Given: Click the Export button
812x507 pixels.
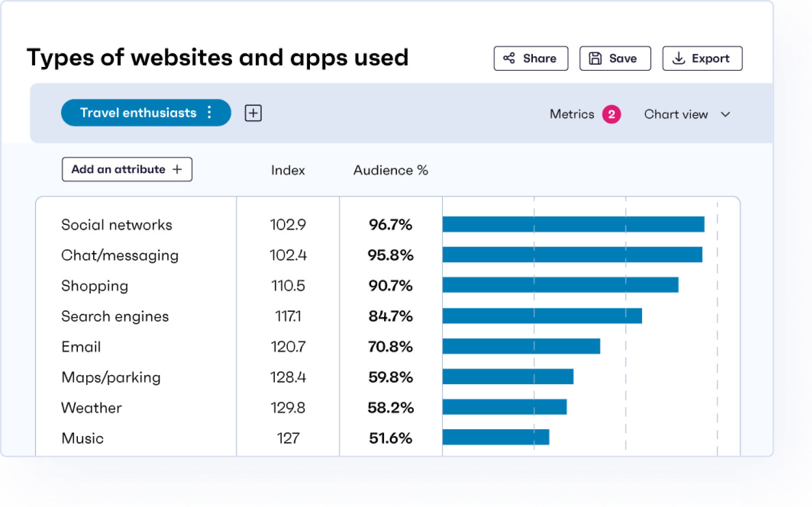Looking at the screenshot, I should [x=702, y=58].
